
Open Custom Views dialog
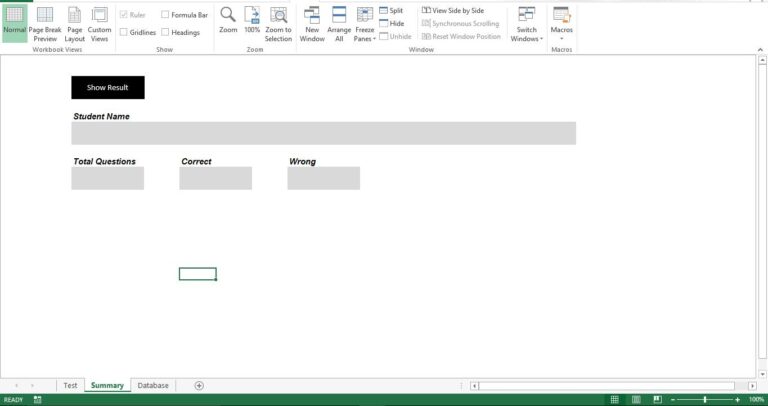[x=99, y=22]
